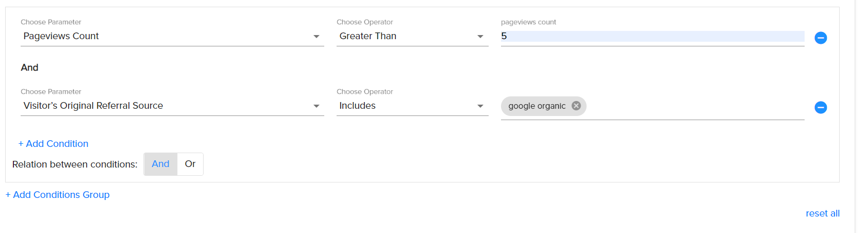
Task: Open the Includes operator dropdown
Action: click(x=412, y=106)
